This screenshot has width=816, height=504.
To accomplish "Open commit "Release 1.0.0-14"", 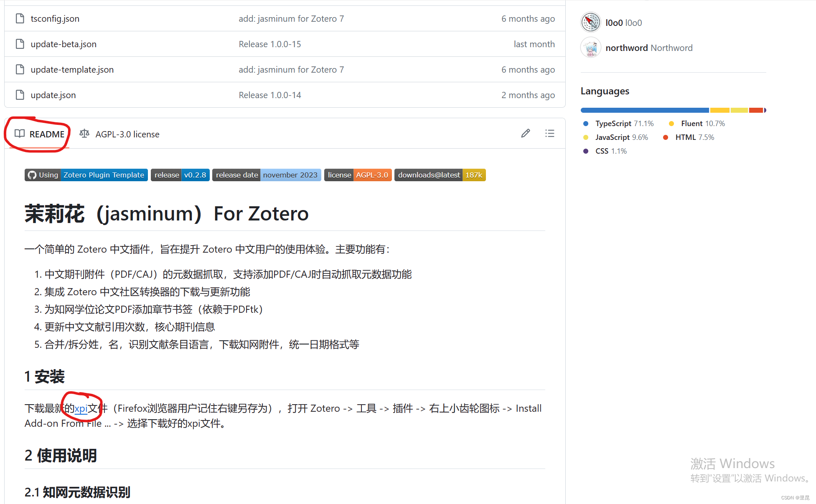I will tap(270, 95).
